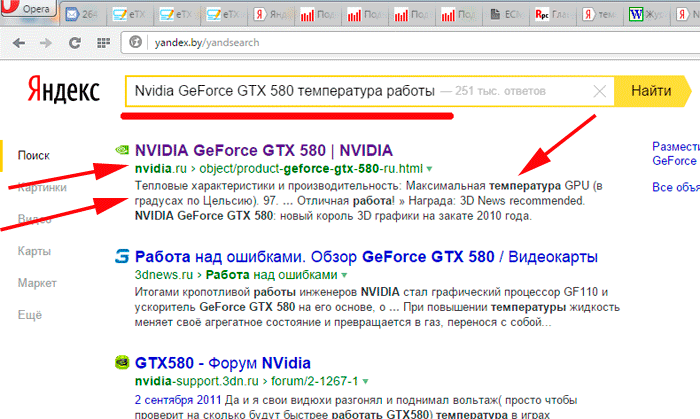Open result NVIDIA GeForce GTX 580 | NVIDIA
The height and width of the screenshot is (419, 700).
(264, 150)
